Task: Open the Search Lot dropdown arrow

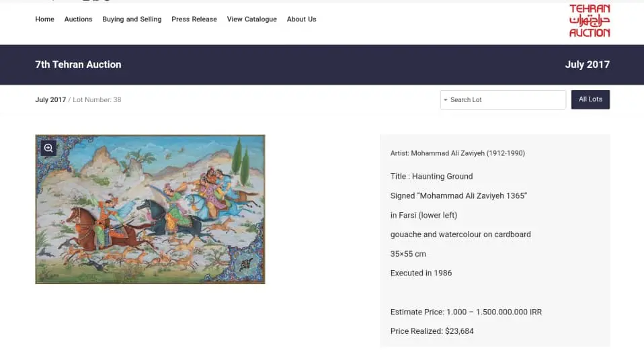Action: (x=446, y=99)
